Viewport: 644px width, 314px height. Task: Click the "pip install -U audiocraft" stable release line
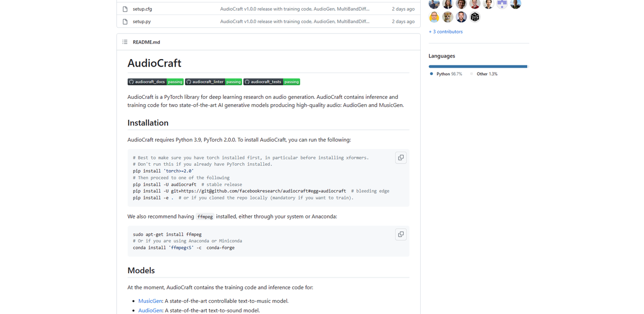(x=187, y=185)
